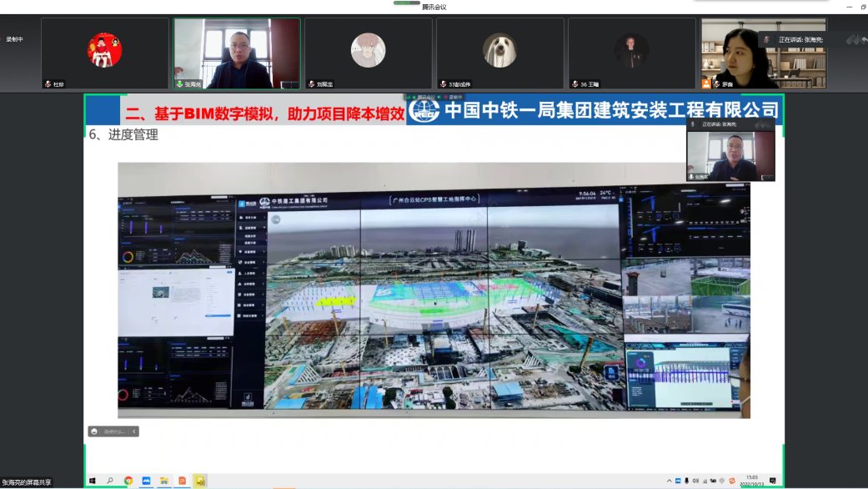Select 33彭成伟's tile with the ghost dog avatar

[500, 53]
